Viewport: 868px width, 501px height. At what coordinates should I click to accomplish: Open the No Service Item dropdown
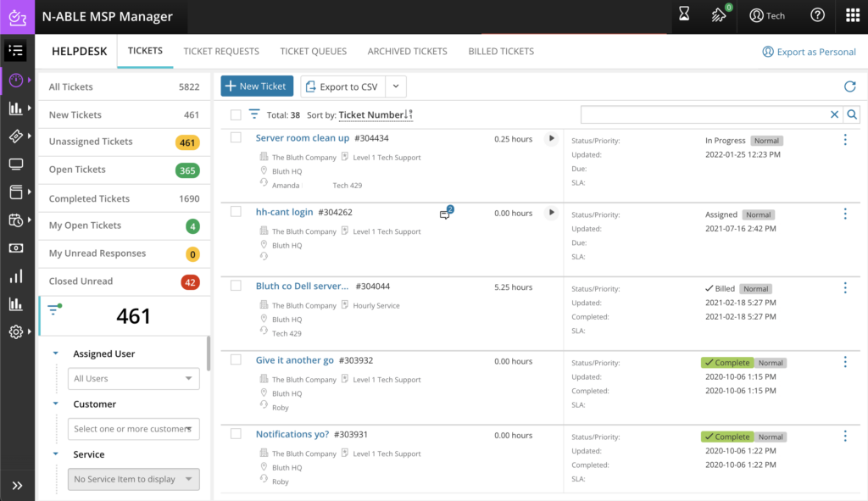coord(133,480)
